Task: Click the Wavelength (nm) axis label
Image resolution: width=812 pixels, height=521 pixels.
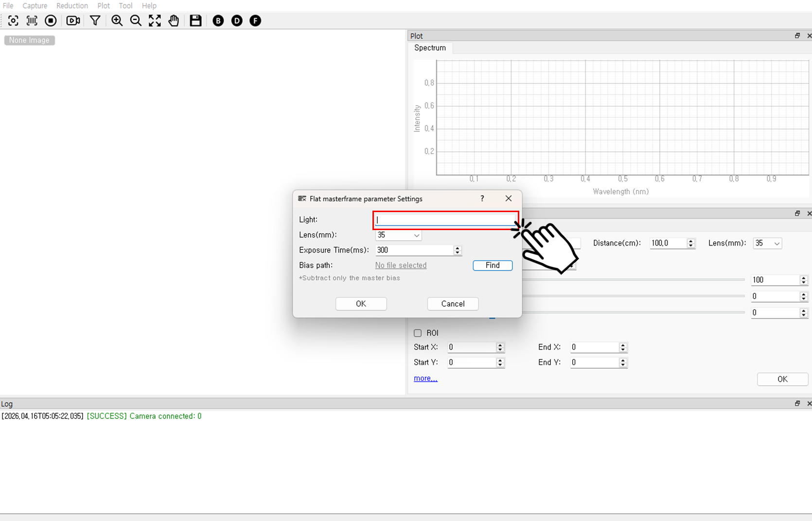Action: click(x=620, y=192)
